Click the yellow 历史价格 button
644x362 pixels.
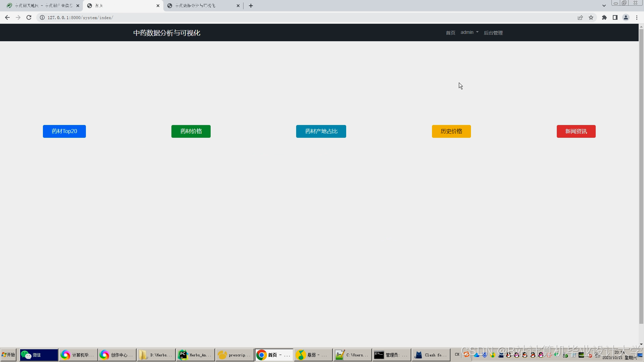coord(451,131)
